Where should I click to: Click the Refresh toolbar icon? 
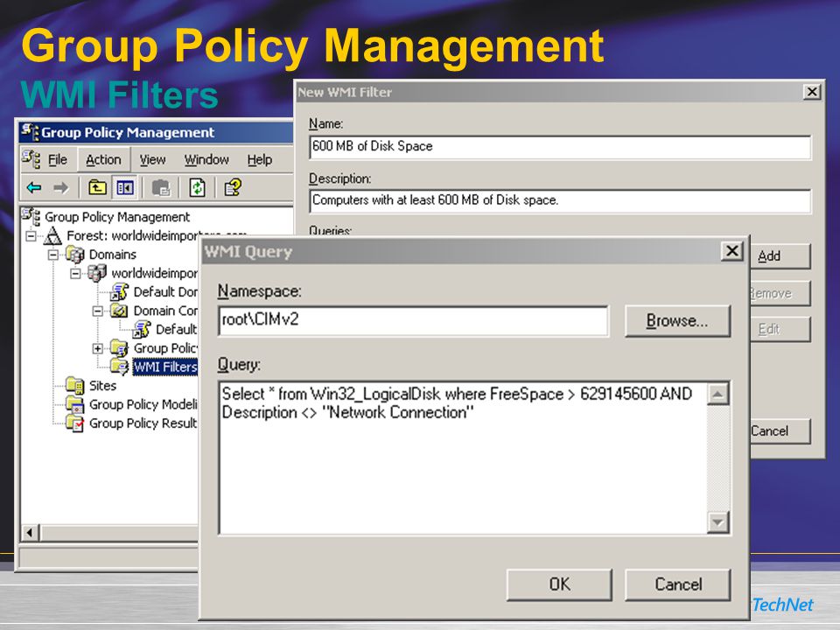(x=198, y=187)
